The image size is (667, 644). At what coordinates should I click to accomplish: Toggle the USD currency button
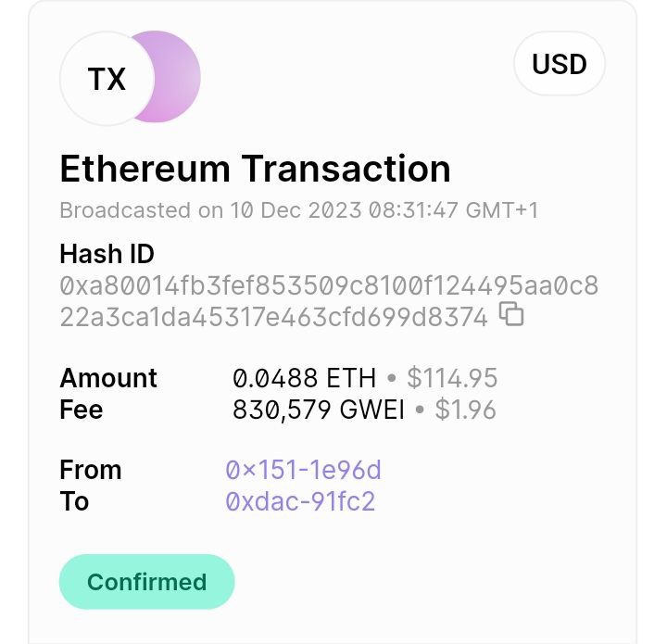coord(560,65)
